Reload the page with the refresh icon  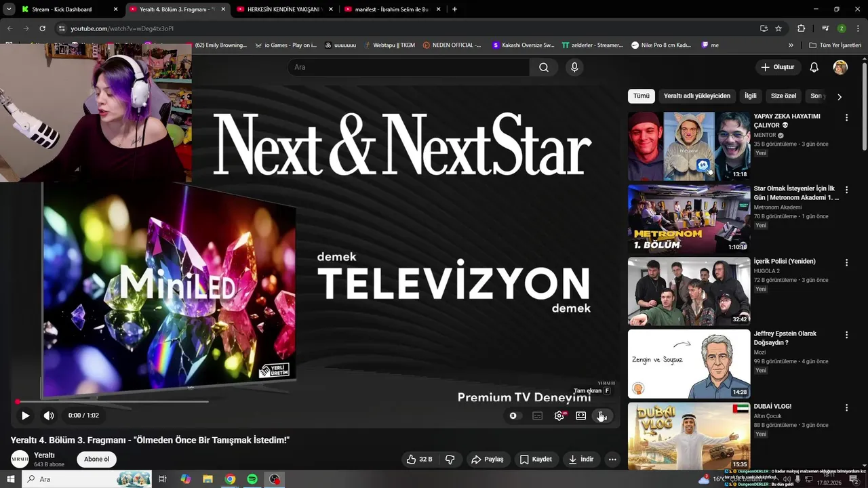click(x=42, y=28)
